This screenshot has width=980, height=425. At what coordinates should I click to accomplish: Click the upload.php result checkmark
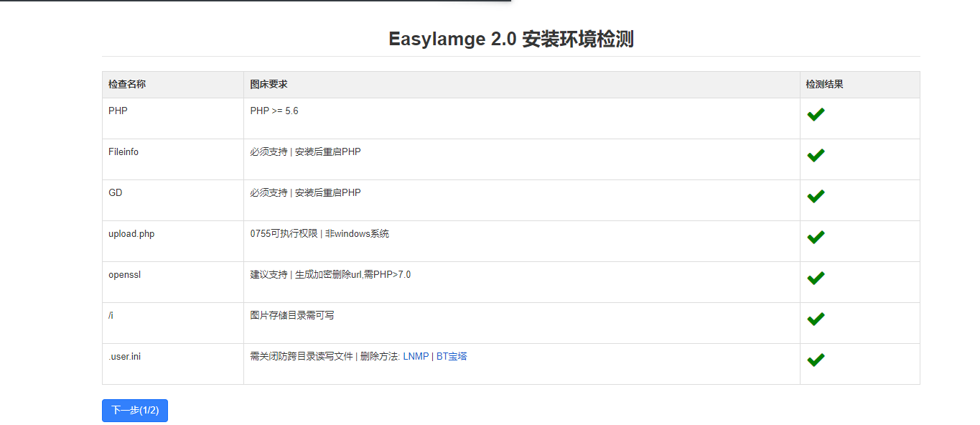(815, 237)
